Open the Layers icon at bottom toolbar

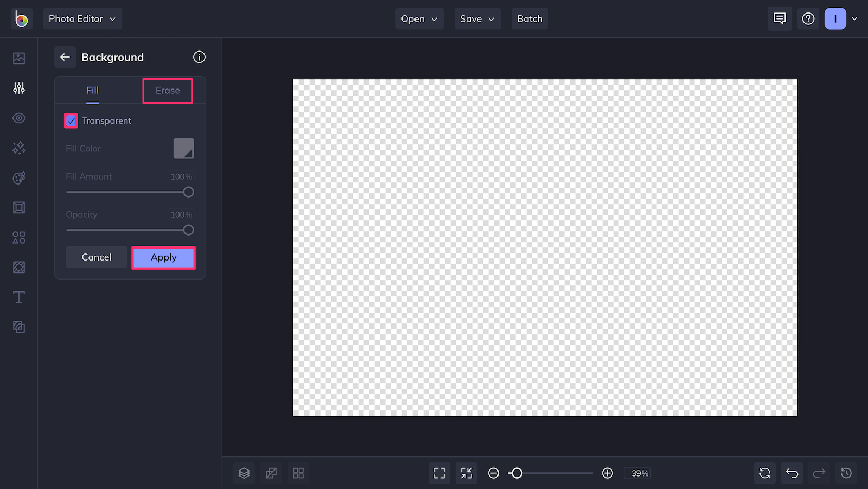244,473
